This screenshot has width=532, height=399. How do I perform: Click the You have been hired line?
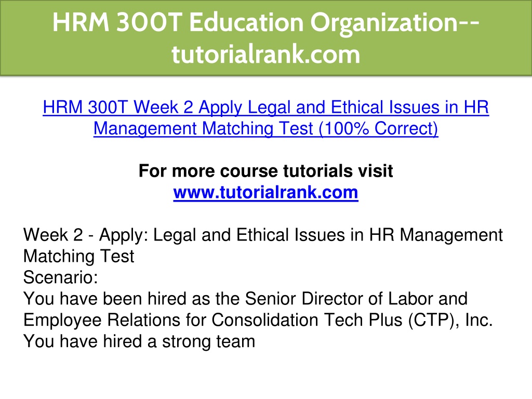click(245, 299)
